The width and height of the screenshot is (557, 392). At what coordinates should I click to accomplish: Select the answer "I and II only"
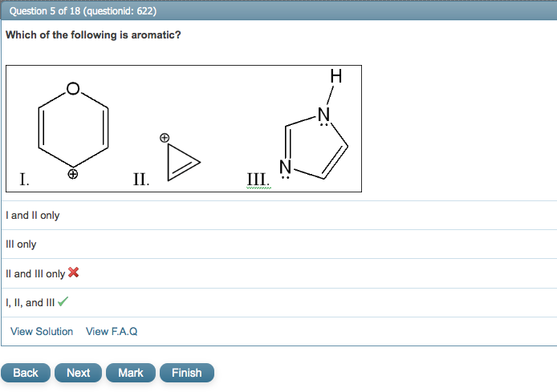(x=32, y=216)
